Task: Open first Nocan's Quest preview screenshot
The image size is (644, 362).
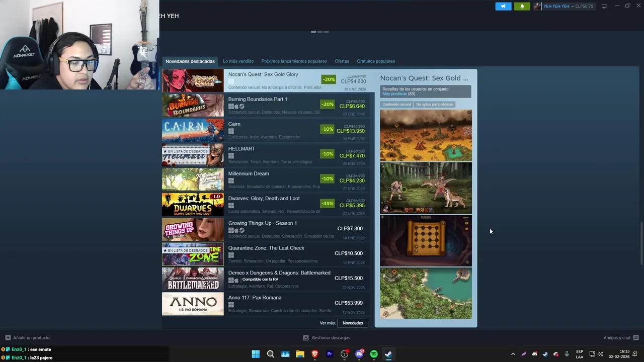Action: pos(426,135)
